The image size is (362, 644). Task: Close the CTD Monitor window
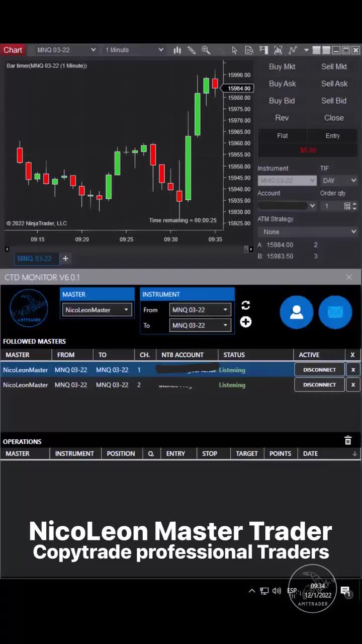coord(349,277)
